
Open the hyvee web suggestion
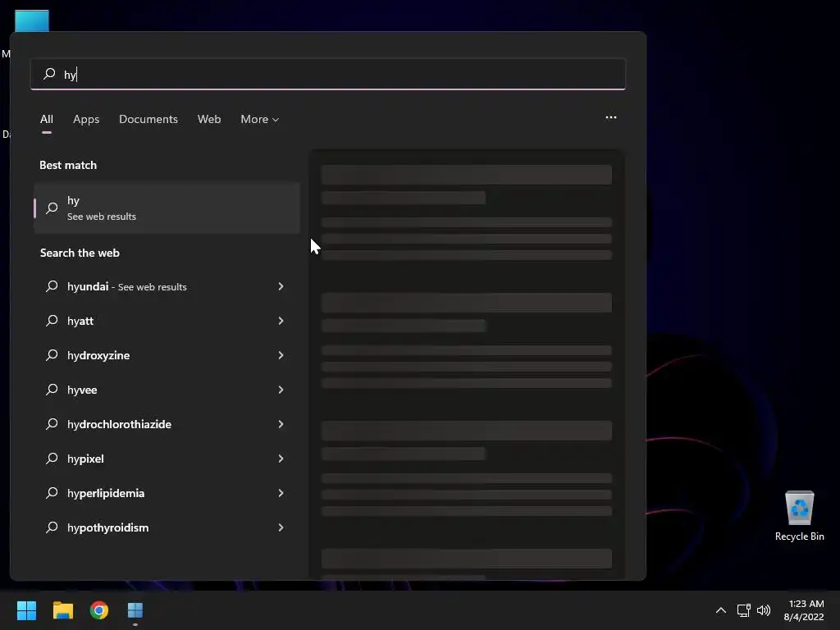click(167, 390)
